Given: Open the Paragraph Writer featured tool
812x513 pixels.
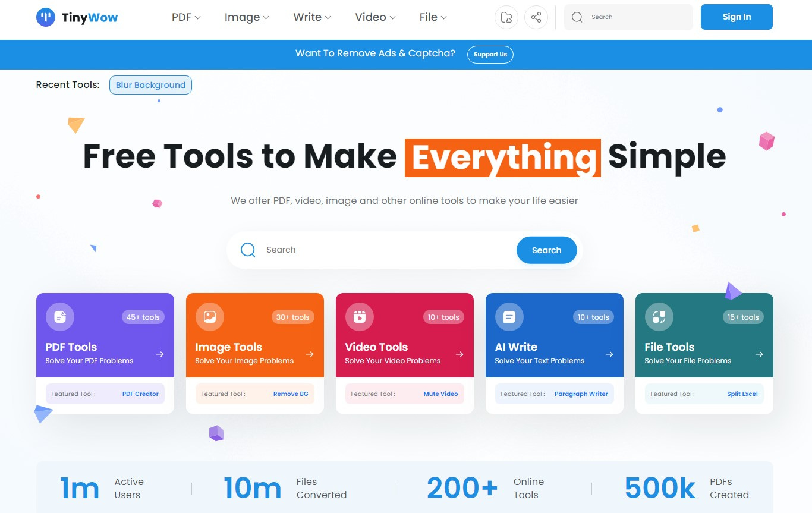Looking at the screenshot, I should [x=581, y=394].
